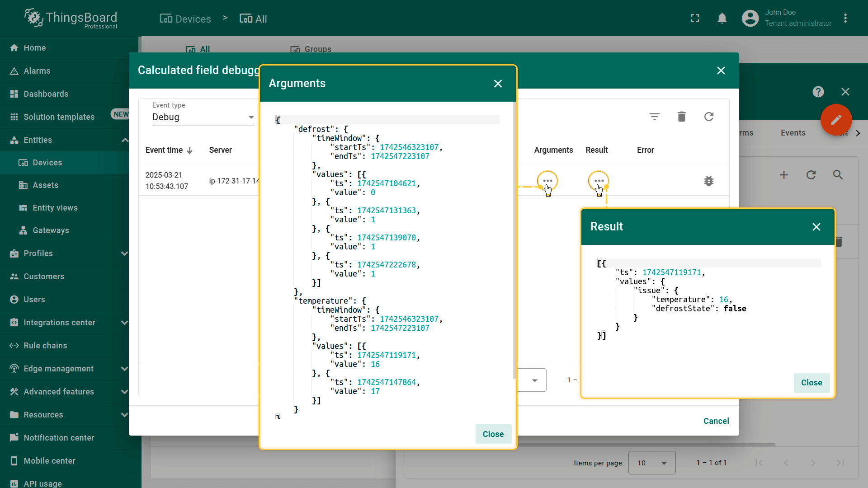Toggle fullscreen mode icon
Screen dimensions: 868x488
pos(695,19)
